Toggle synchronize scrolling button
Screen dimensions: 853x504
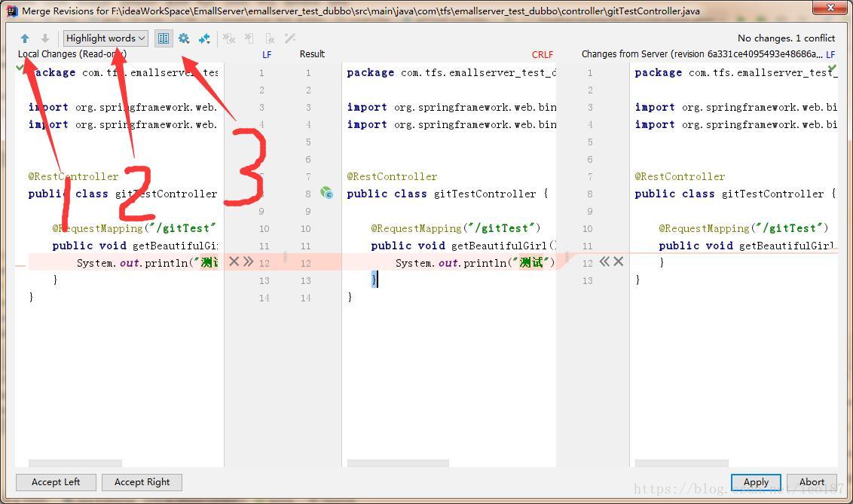point(164,38)
